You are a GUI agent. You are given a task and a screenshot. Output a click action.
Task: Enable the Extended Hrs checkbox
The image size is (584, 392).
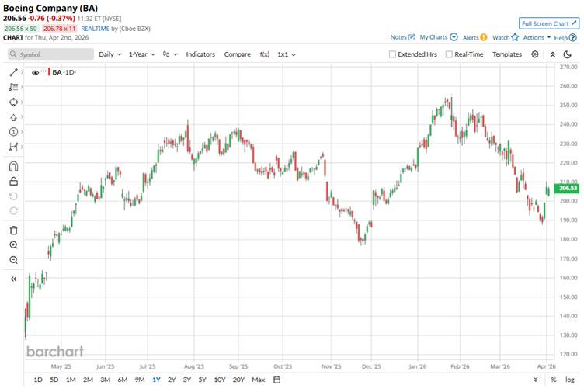[393, 54]
